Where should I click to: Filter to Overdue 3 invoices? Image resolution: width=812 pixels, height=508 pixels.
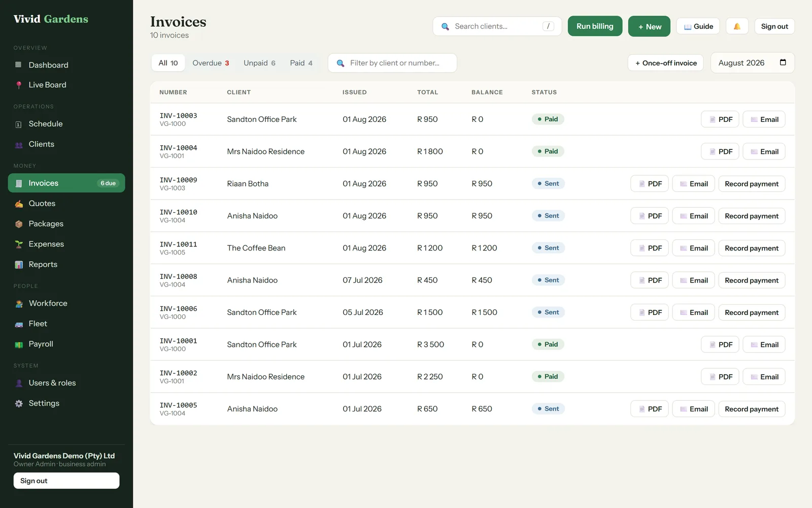pyautogui.click(x=211, y=63)
